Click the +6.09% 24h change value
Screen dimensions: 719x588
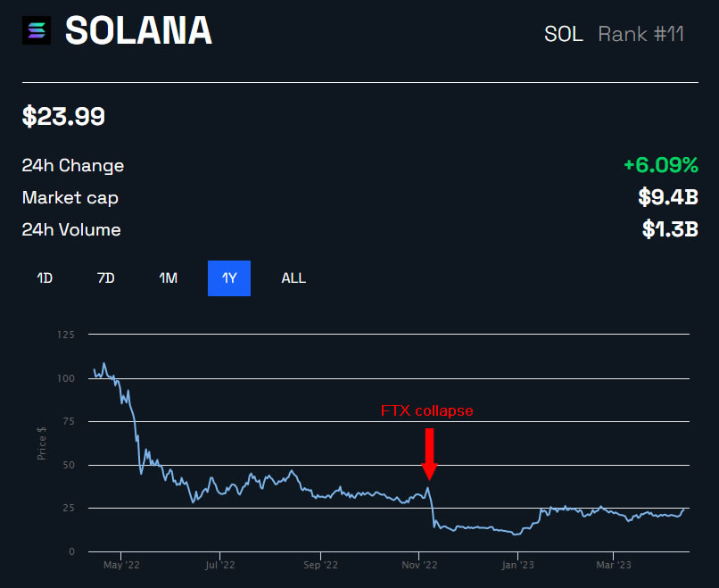coord(660,165)
